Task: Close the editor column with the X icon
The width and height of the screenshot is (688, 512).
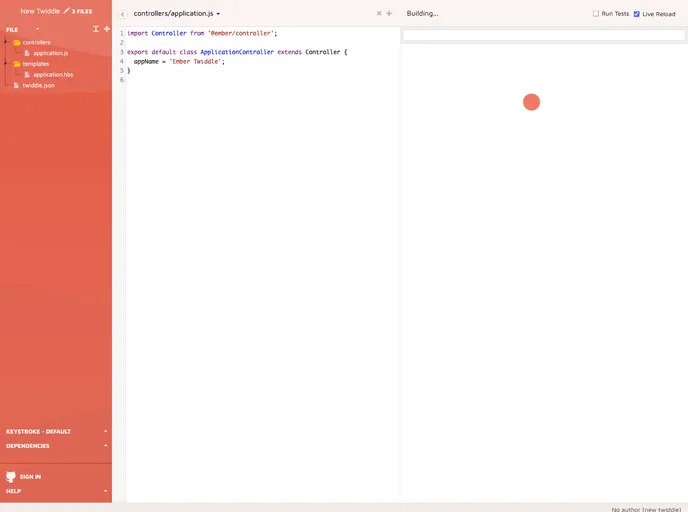Action: pos(379,14)
